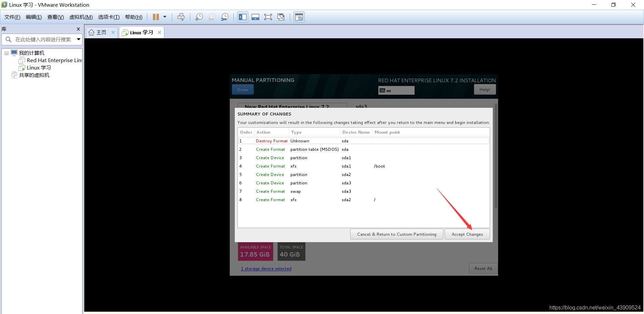Click the installer panel vertical scrollbar
This screenshot has height=314, width=644.
click(496, 156)
